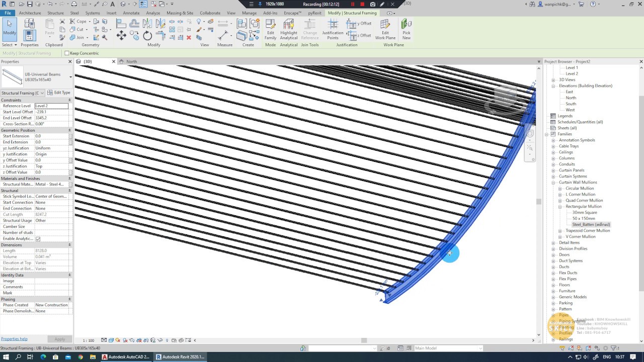Switch to Autodesk AutoCAD in taskbar
Image resolution: width=644 pixels, height=362 pixels.
coord(126,357)
